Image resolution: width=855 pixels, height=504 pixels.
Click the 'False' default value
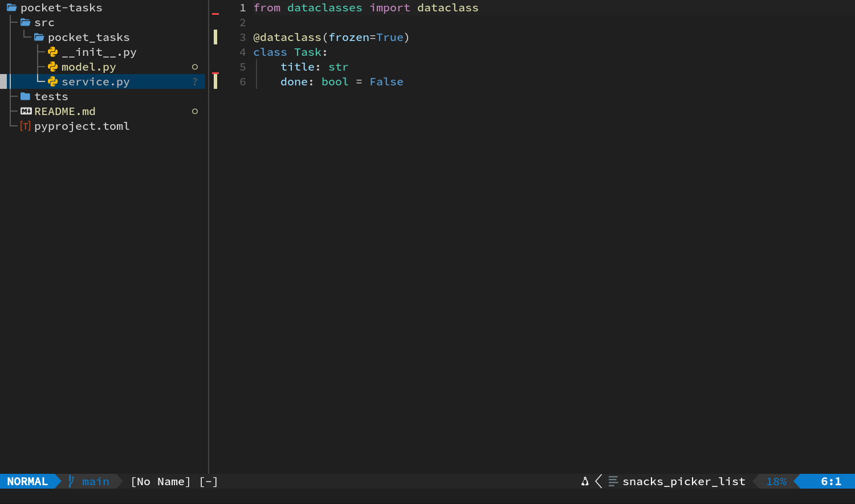pyautogui.click(x=386, y=82)
